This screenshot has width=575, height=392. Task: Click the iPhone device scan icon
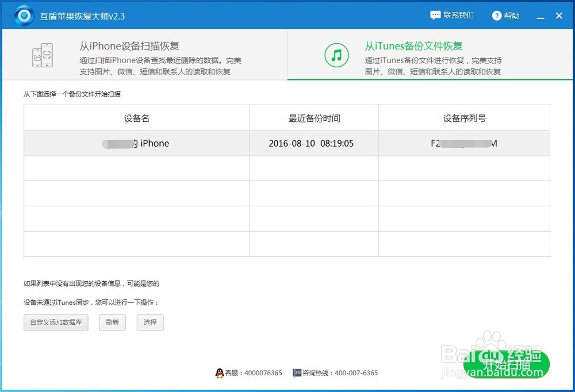click(x=43, y=55)
